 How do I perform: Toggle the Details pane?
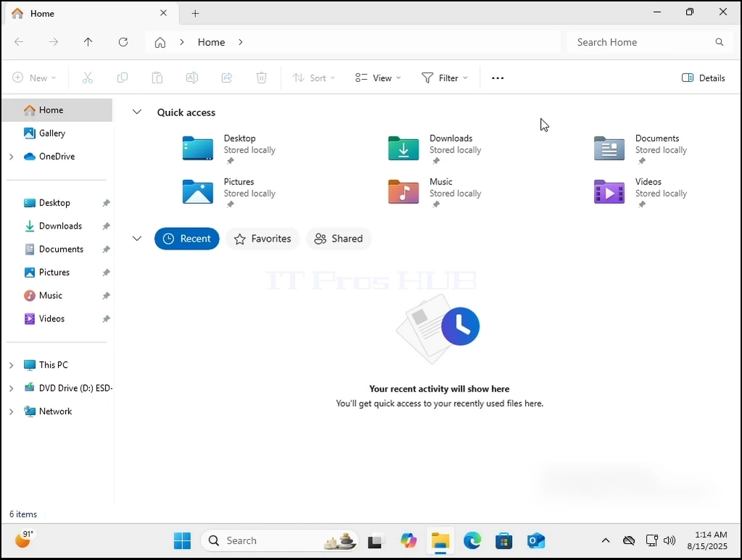(x=704, y=78)
